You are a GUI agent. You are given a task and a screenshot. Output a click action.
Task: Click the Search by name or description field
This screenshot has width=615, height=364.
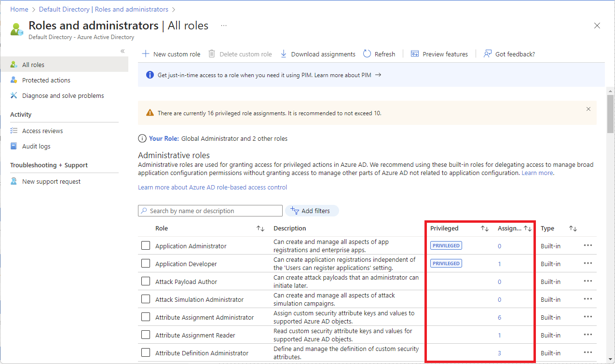coord(212,211)
